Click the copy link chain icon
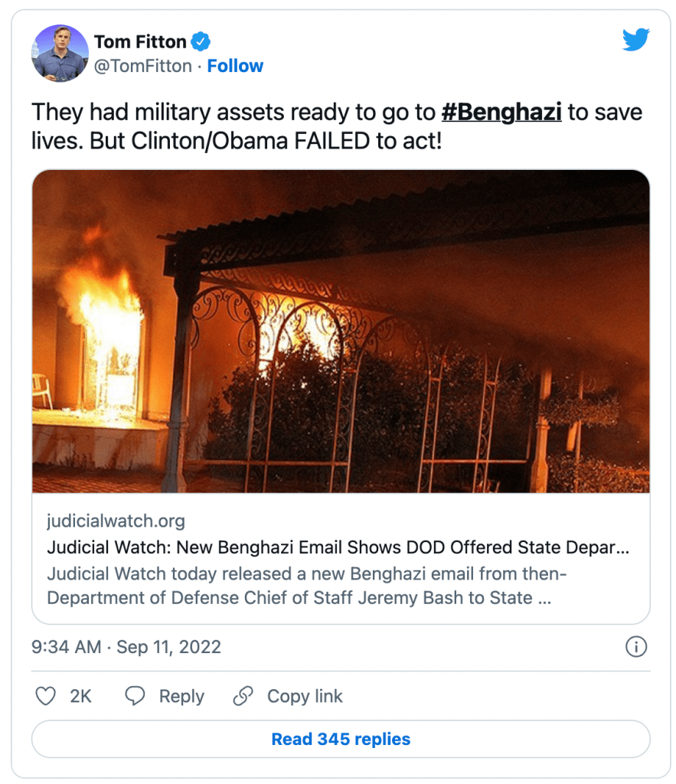Viewport: 676px width, 784px height. 243,696
